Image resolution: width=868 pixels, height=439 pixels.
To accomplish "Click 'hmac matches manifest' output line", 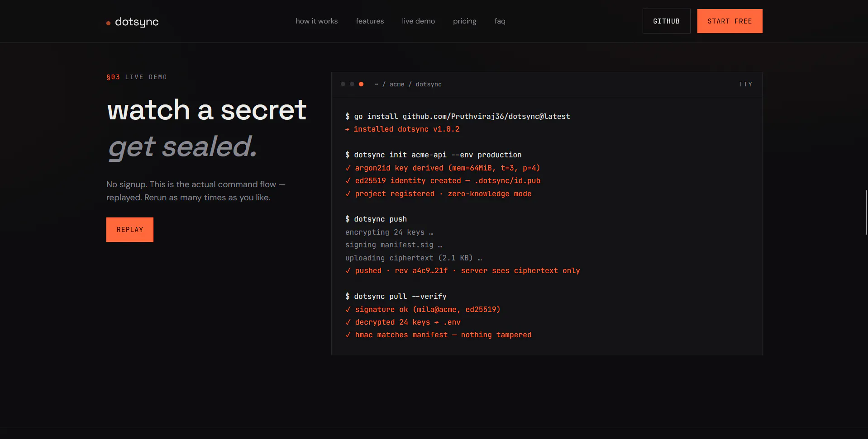I will point(438,335).
